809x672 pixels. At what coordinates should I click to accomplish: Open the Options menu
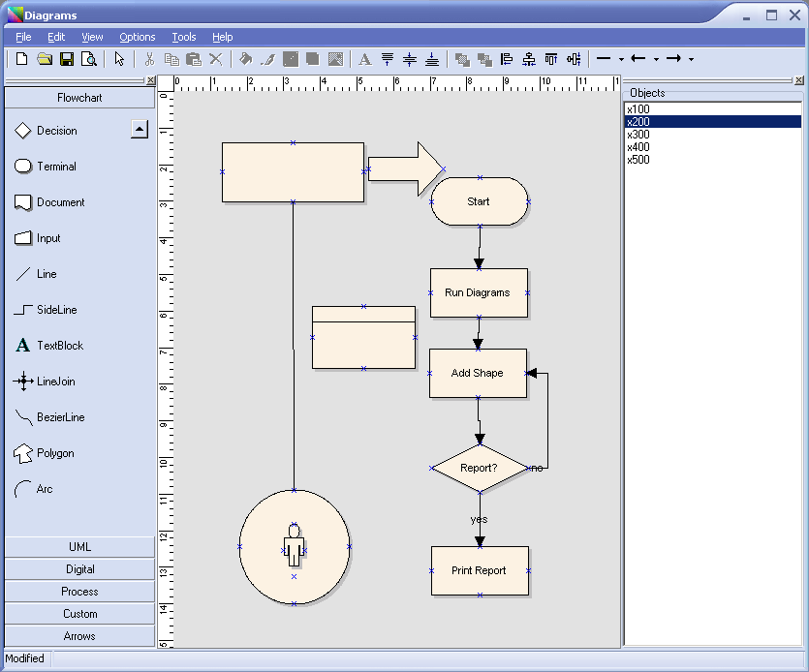138,37
